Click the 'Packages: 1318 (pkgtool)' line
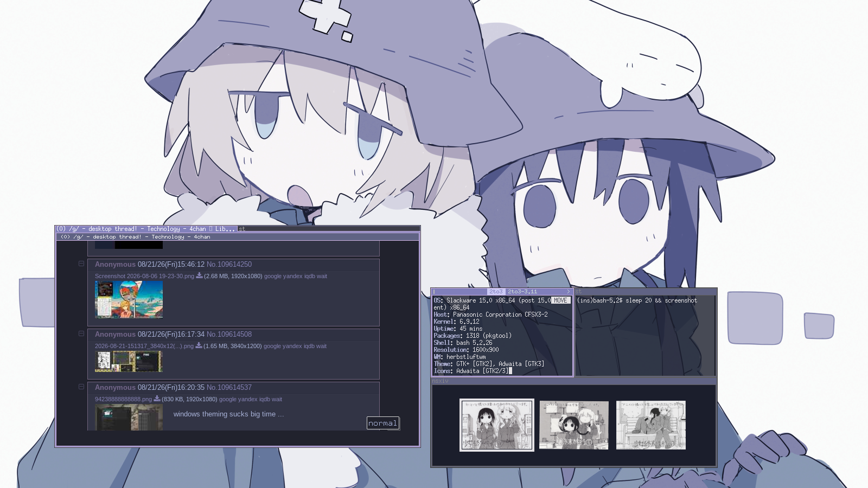 point(473,336)
